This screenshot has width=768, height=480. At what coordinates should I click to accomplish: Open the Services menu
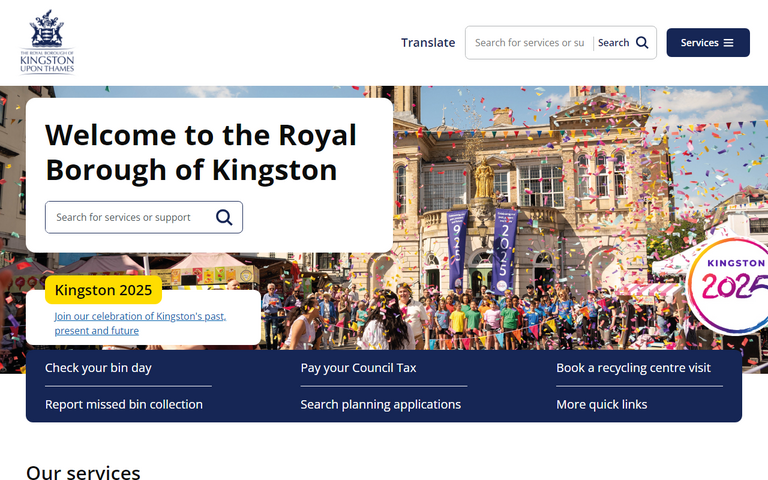click(707, 43)
